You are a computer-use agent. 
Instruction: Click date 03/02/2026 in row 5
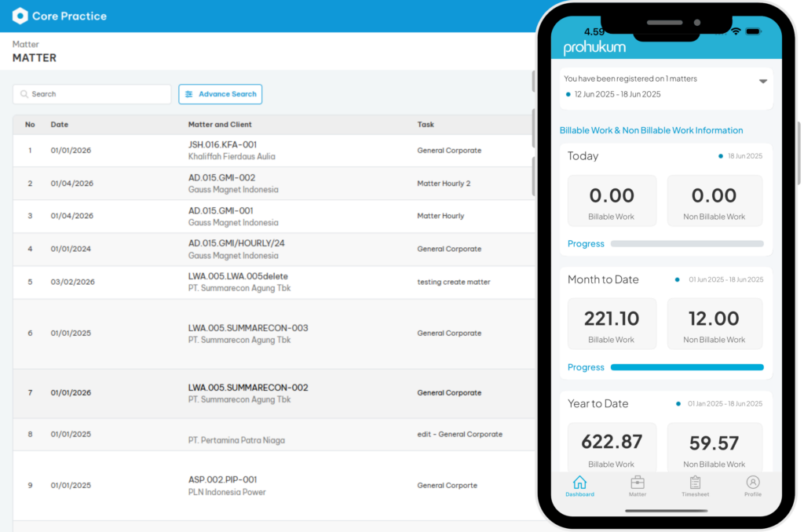[x=73, y=282]
